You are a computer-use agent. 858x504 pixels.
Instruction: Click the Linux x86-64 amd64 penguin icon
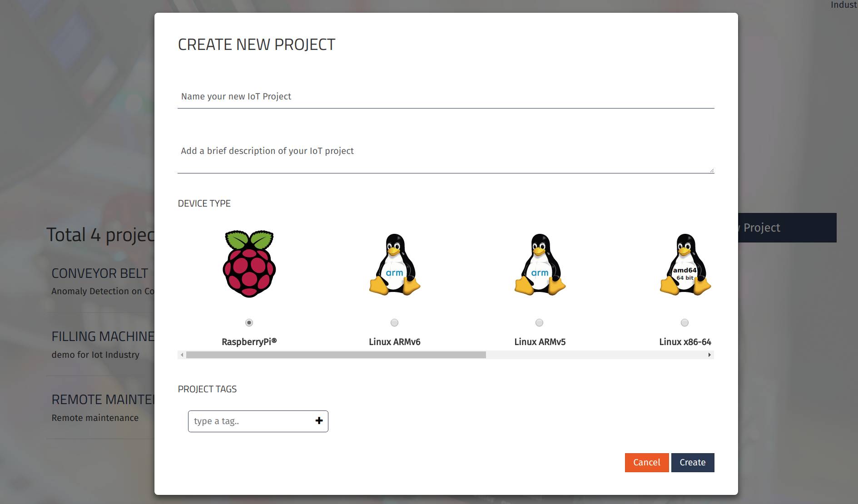pyautogui.click(x=685, y=263)
